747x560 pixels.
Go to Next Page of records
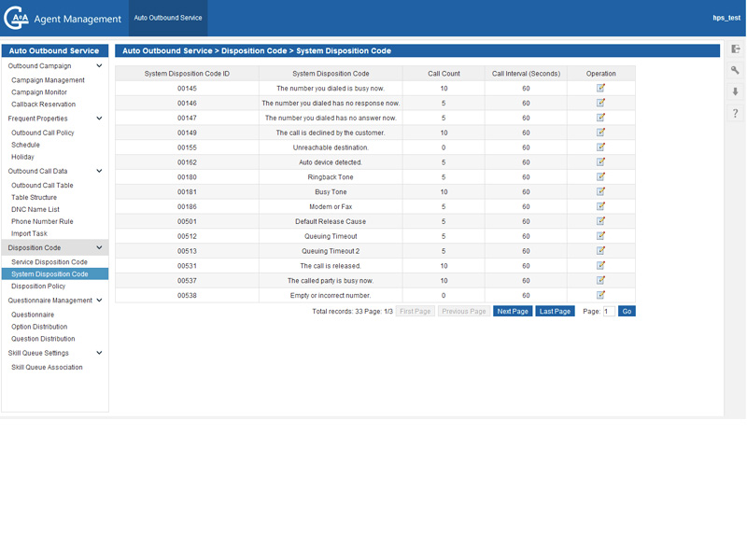pos(513,311)
